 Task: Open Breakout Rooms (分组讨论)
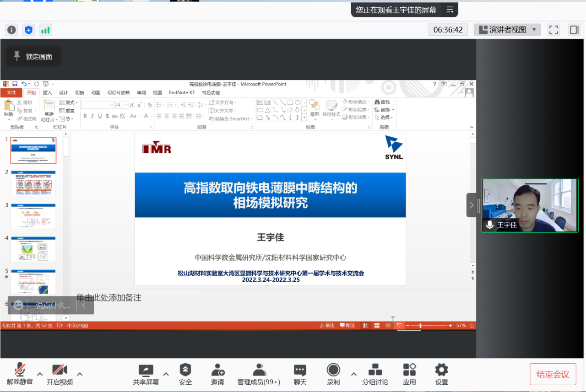(375, 374)
